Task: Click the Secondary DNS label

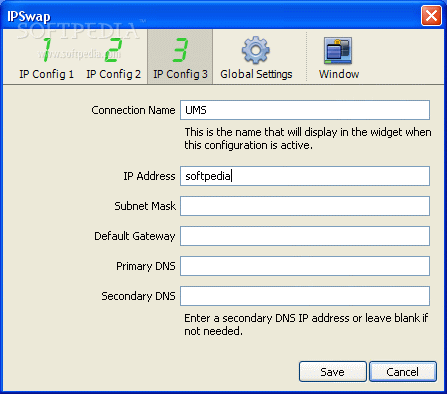Action: (x=138, y=296)
